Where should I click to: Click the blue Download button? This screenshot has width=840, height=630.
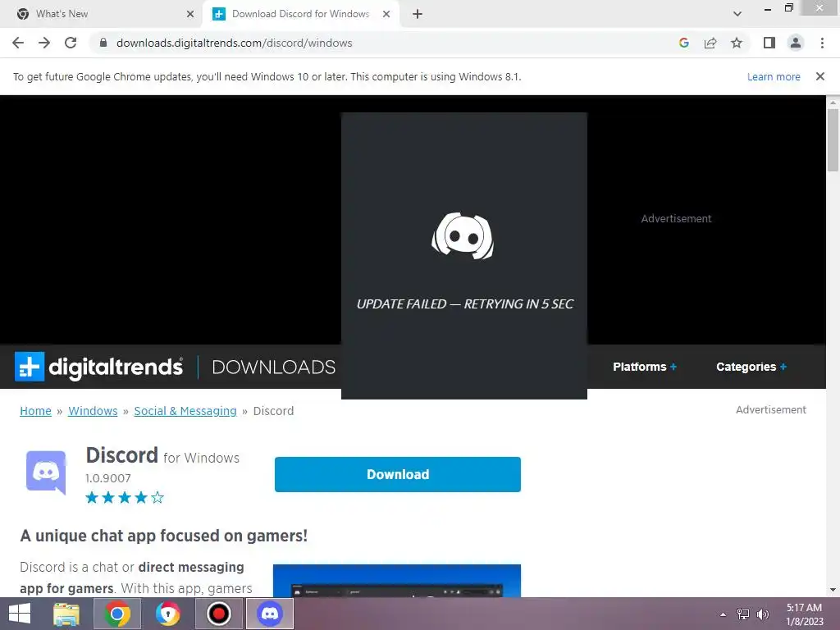click(398, 474)
